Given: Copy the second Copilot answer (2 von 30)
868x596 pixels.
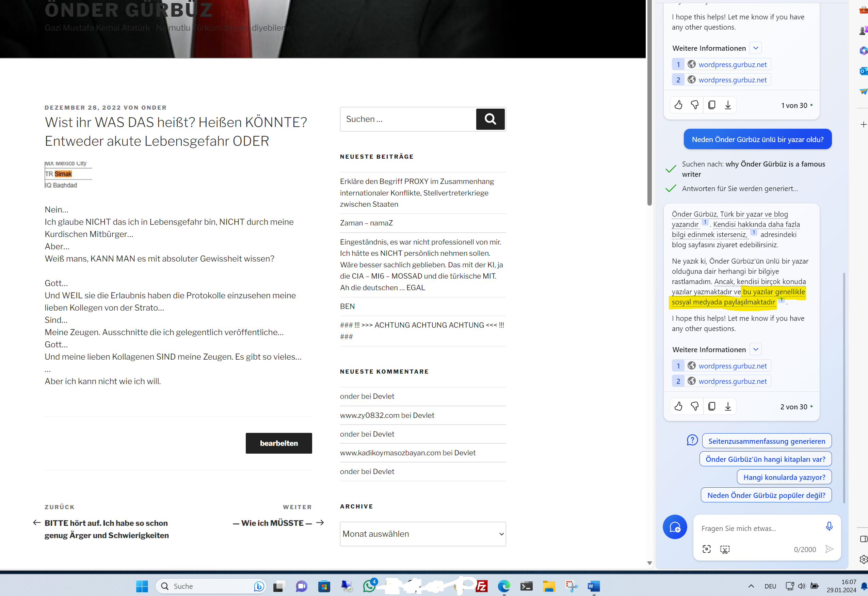Looking at the screenshot, I should tap(712, 406).
